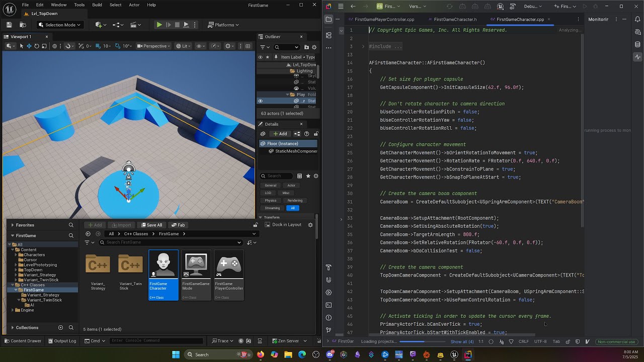Expand the Favorites section
This screenshot has height=362, width=644.
(12, 225)
